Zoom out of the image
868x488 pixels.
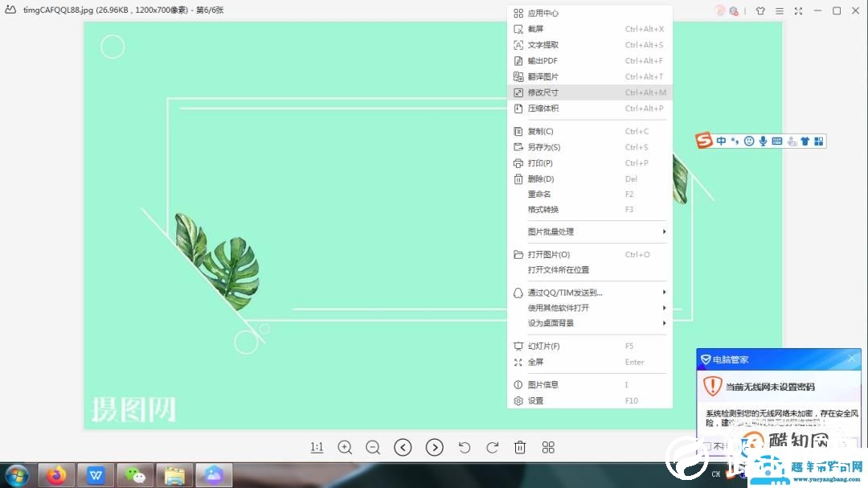373,447
